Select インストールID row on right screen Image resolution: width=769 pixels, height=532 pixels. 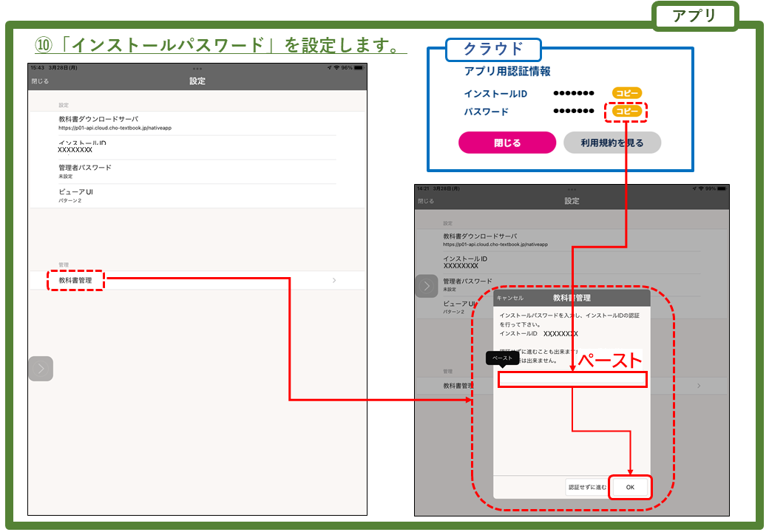point(572,262)
